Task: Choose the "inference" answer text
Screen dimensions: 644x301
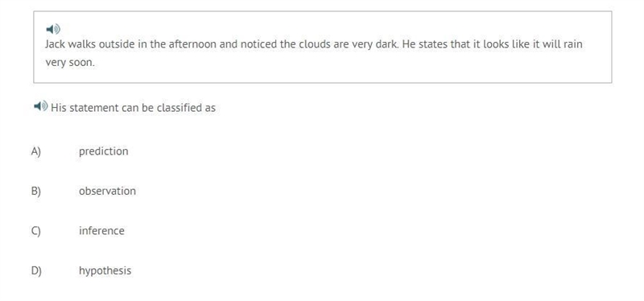Action: point(101,231)
